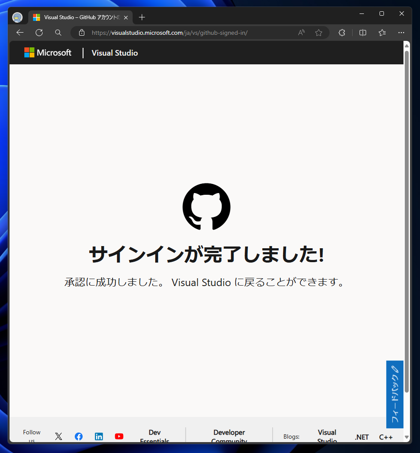Click the scrollbar down arrow
Screen dimensions: 420x453
pyautogui.click(x=407, y=437)
